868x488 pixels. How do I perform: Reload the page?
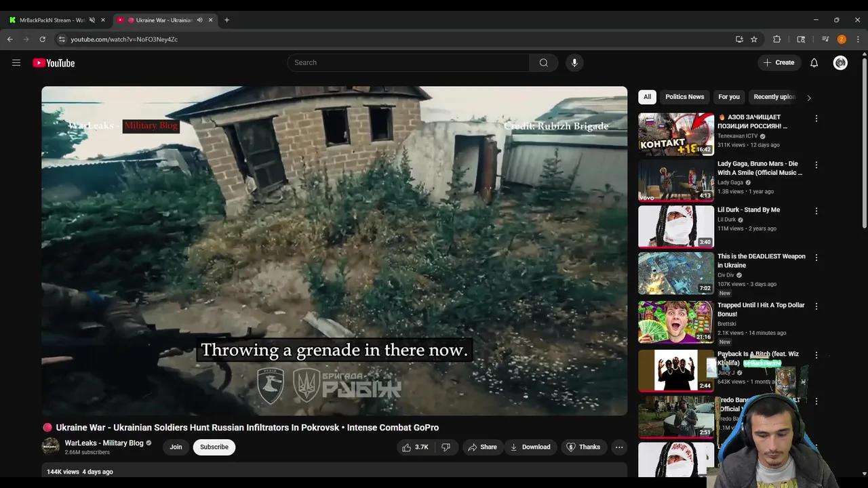point(42,39)
